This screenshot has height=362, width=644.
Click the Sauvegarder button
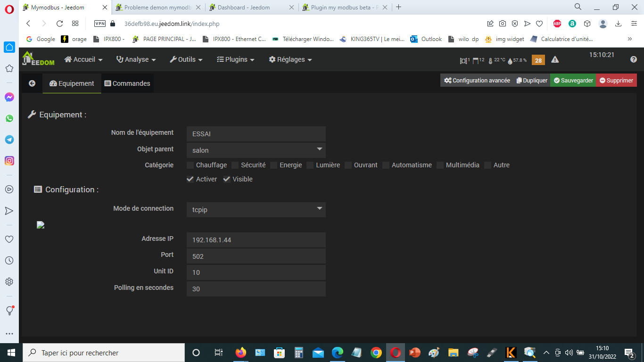[x=573, y=80]
